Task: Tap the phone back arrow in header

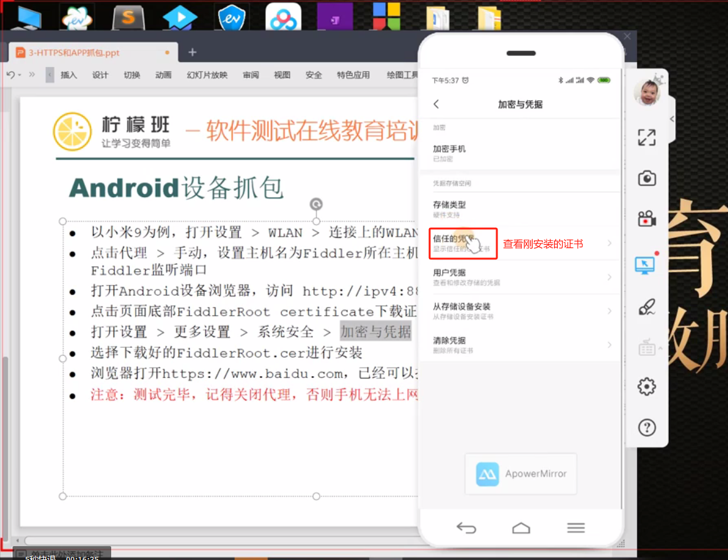Action: pyautogui.click(x=436, y=104)
